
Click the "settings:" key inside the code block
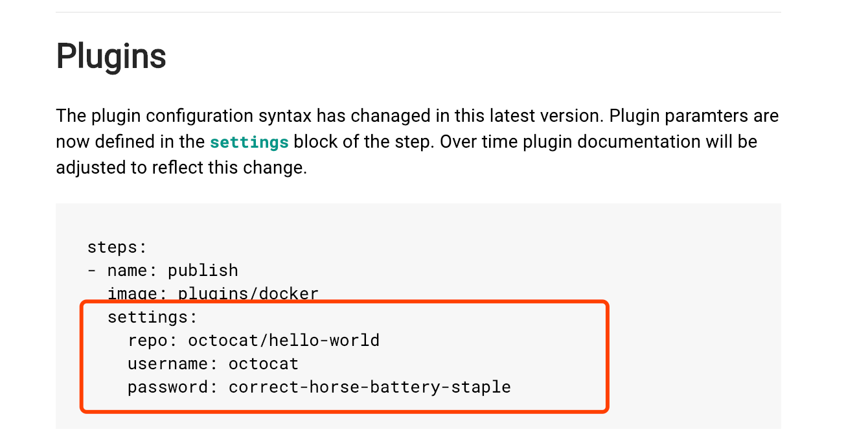click(x=152, y=317)
